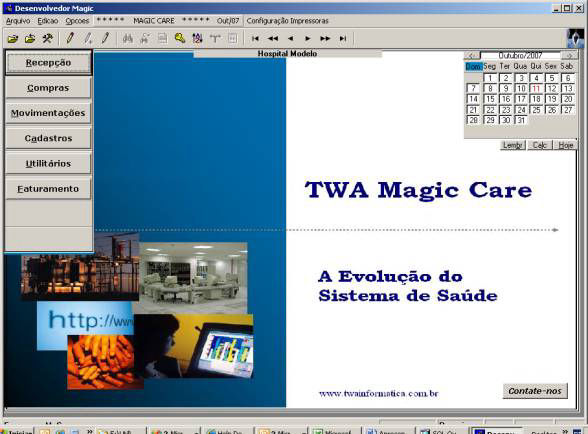Go to previous month in calendar
Screen dimensions: 588x434
tap(472, 56)
